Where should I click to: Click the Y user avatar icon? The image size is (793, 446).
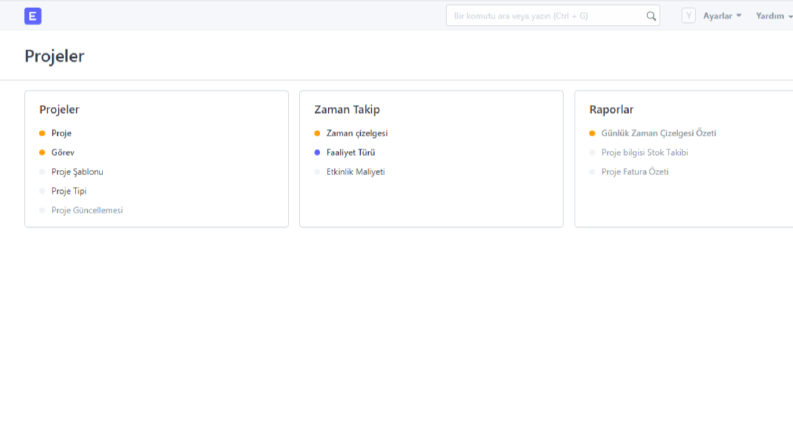tap(688, 16)
